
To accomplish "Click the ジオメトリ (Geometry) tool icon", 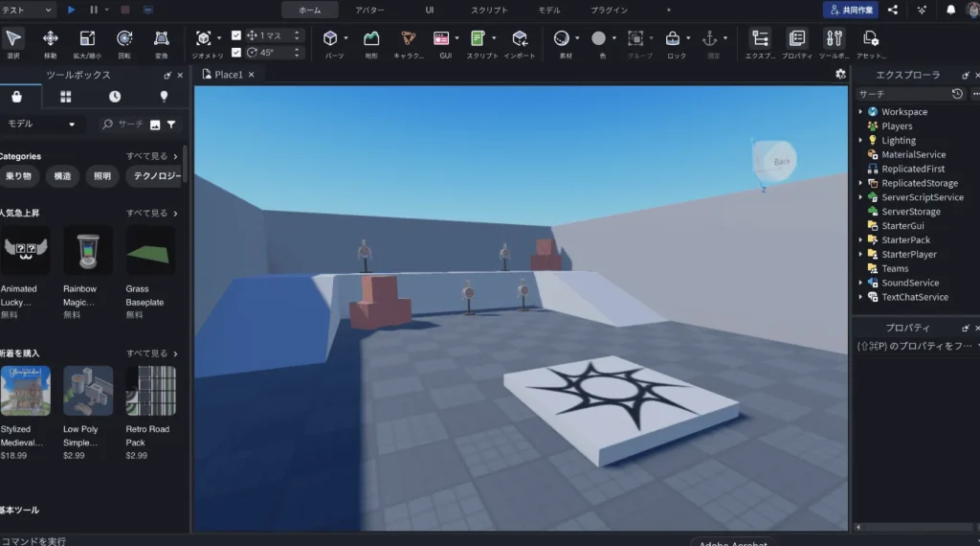I will click(x=203, y=38).
